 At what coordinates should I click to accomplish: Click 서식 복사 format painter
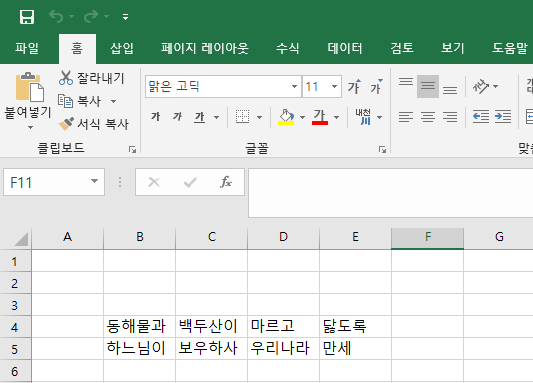pos(93,124)
